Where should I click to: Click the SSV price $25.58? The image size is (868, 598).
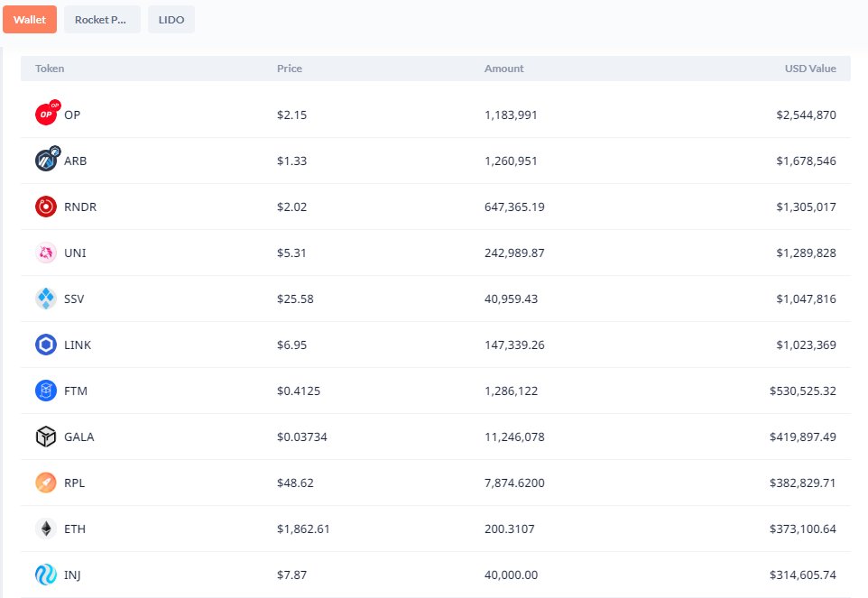(295, 299)
